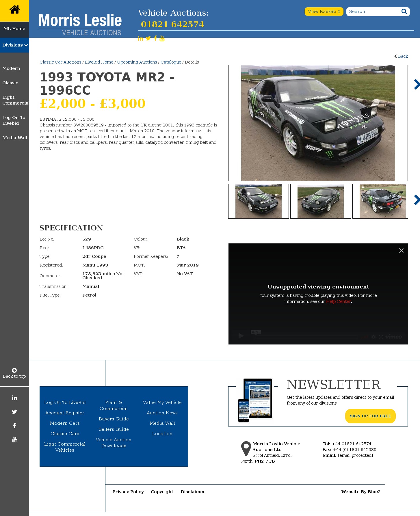Click phone number 01821 642574 in header
Viewport: 420px width, 516px height.
(x=172, y=24)
